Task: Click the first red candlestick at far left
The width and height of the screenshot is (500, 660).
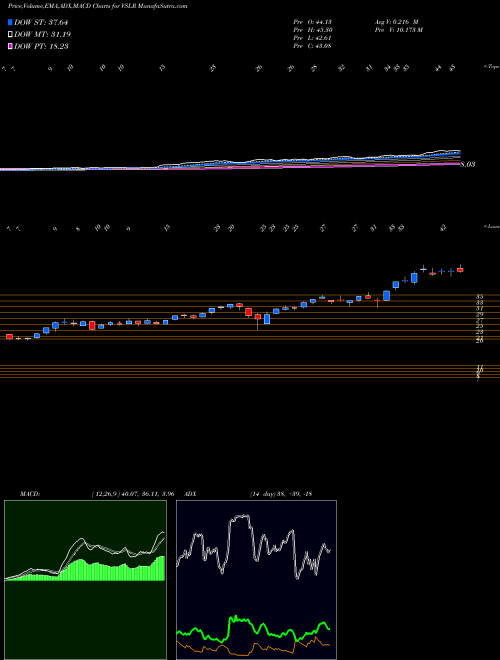Action: (9, 337)
